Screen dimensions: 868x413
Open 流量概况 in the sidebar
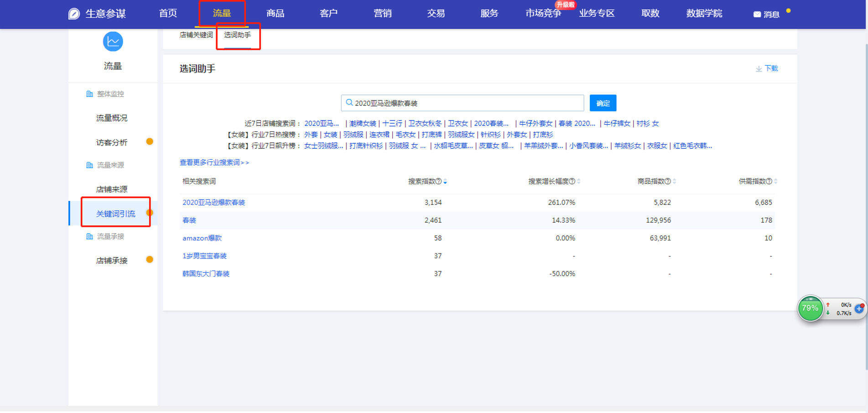coord(112,118)
